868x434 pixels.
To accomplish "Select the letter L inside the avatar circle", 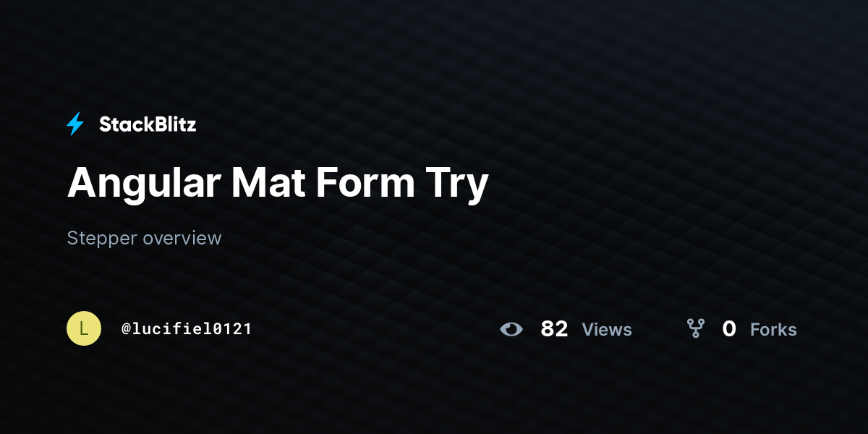I will click(x=84, y=329).
